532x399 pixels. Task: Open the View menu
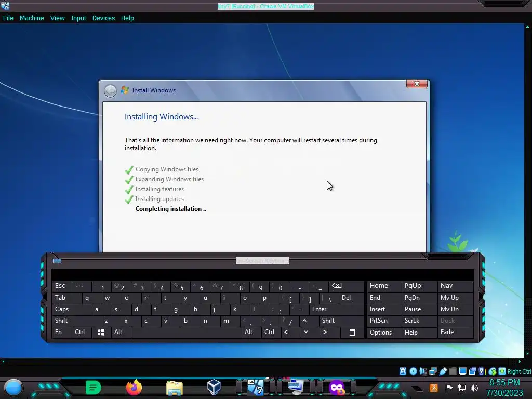tap(57, 18)
